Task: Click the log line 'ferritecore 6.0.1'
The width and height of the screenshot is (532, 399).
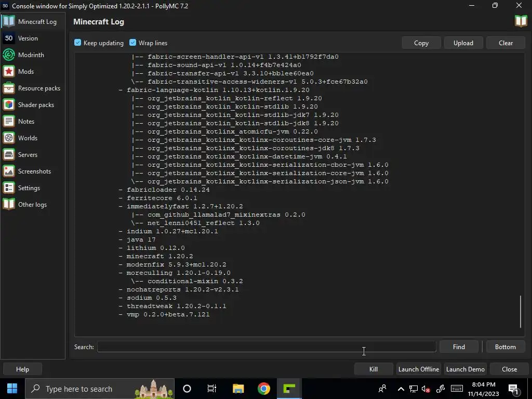Action: 162,198
